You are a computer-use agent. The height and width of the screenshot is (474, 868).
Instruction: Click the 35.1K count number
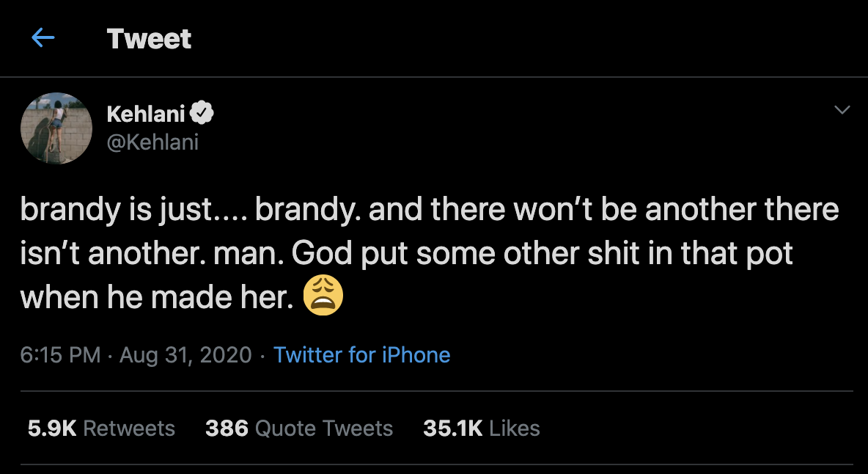[x=452, y=429]
